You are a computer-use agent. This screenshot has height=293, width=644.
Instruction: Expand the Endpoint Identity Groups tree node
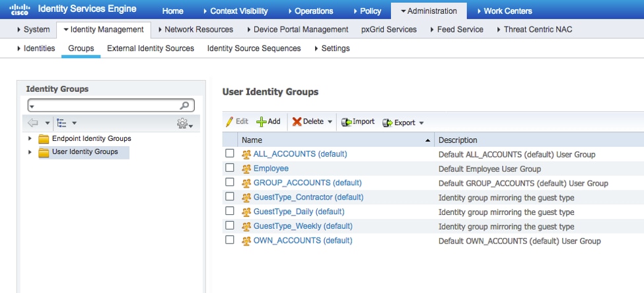tap(30, 139)
